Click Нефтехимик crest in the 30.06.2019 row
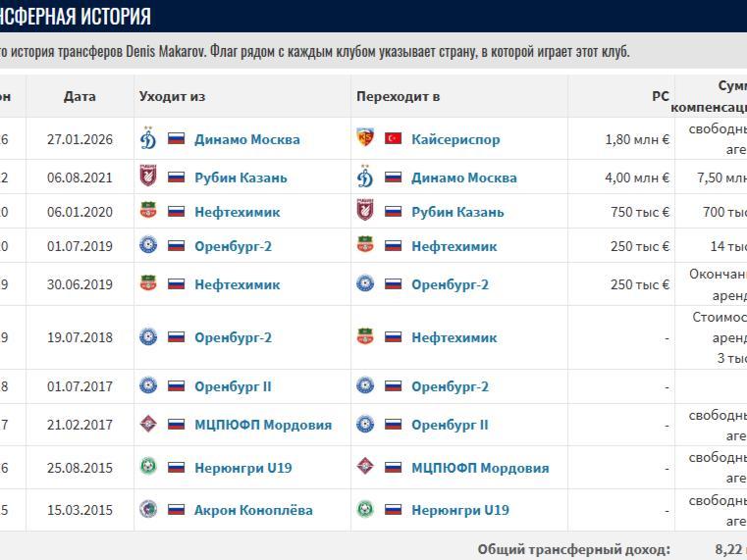This screenshot has width=747, height=560. point(148,284)
